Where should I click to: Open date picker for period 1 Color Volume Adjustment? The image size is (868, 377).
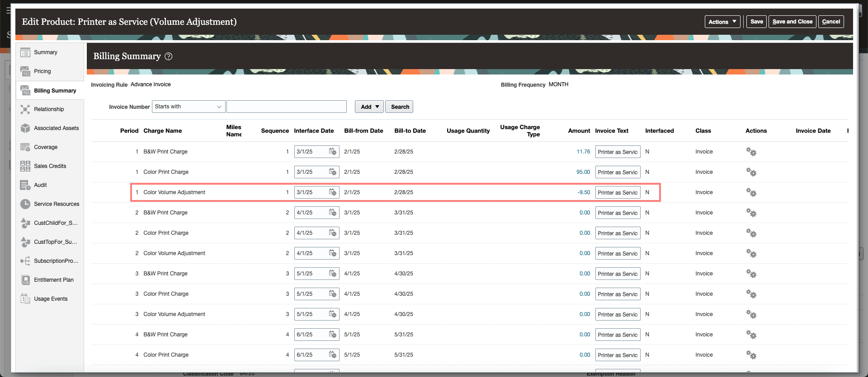click(333, 192)
